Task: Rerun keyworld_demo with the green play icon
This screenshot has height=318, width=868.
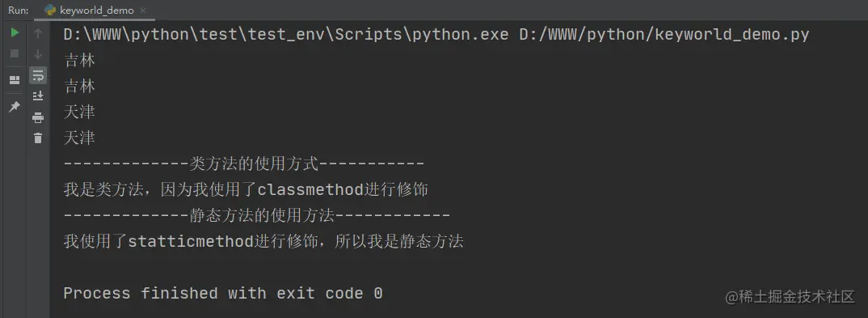Action: (x=15, y=32)
